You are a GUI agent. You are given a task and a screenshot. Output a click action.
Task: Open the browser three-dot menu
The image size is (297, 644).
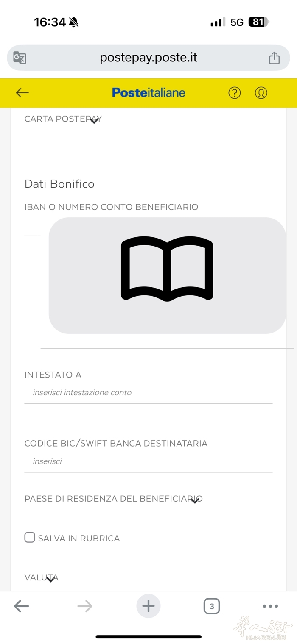[x=270, y=606]
